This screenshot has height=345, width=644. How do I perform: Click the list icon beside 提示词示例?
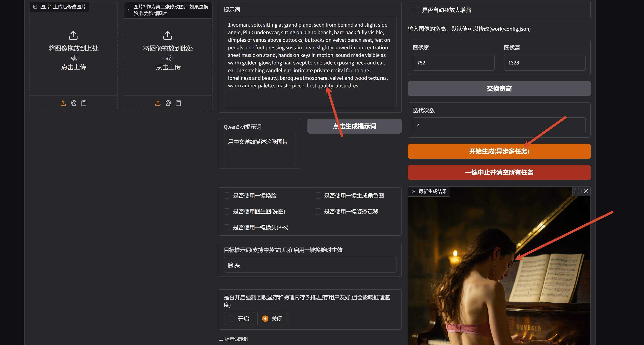[221, 339]
